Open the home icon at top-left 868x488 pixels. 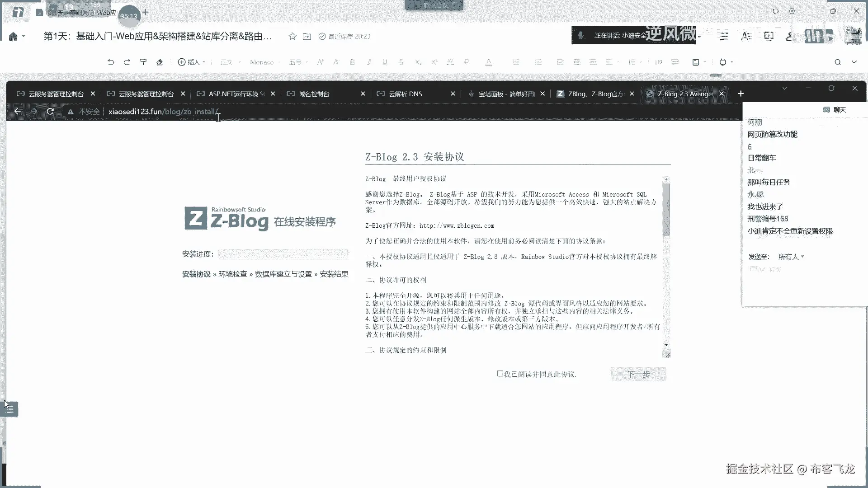coord(13,36)
